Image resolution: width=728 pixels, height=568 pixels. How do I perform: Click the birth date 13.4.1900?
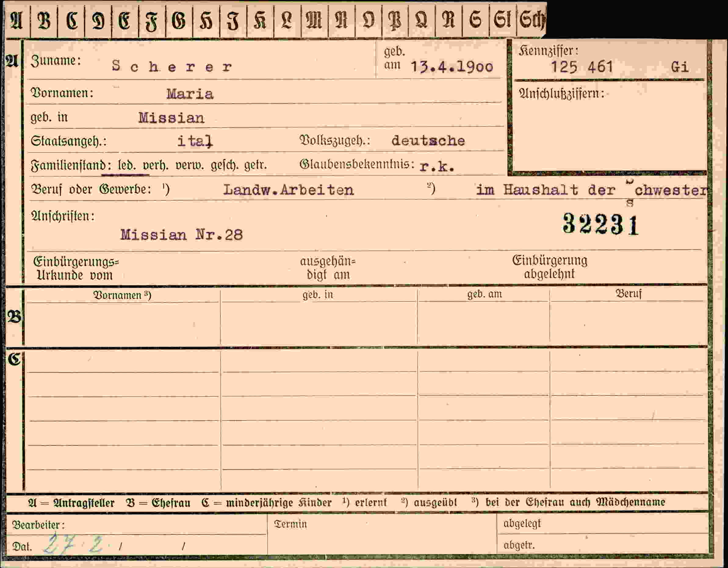(452, 67)
